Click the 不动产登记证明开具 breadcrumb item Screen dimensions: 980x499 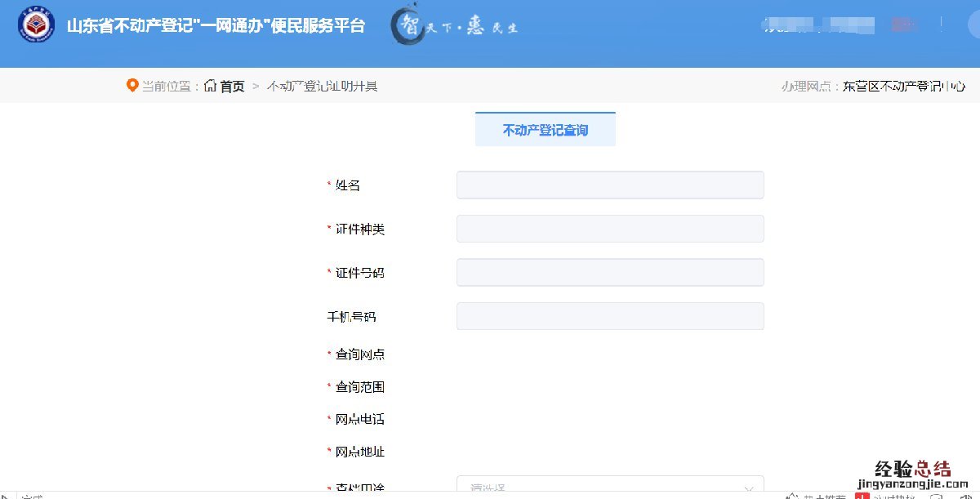[x=322, y=86]
